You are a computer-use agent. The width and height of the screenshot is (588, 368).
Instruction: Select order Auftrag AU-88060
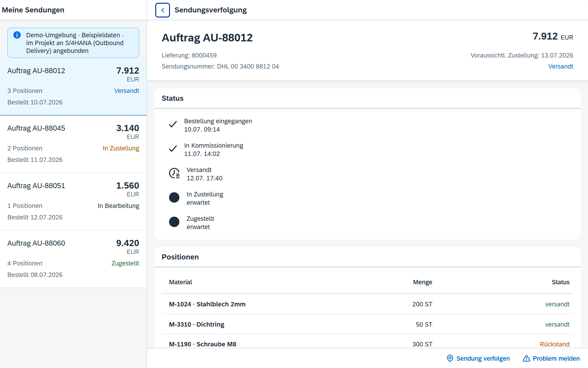pos(73,259)
